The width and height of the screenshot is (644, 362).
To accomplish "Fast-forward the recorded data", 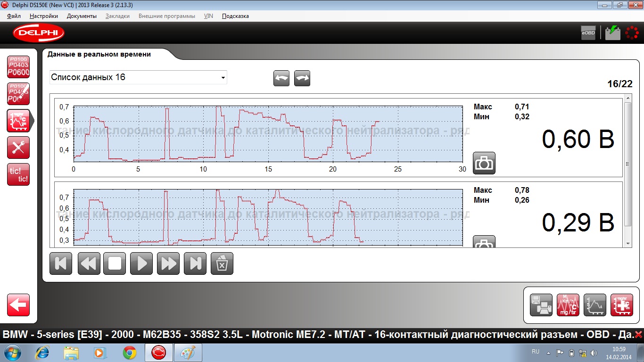I will (x=168, y=263).
